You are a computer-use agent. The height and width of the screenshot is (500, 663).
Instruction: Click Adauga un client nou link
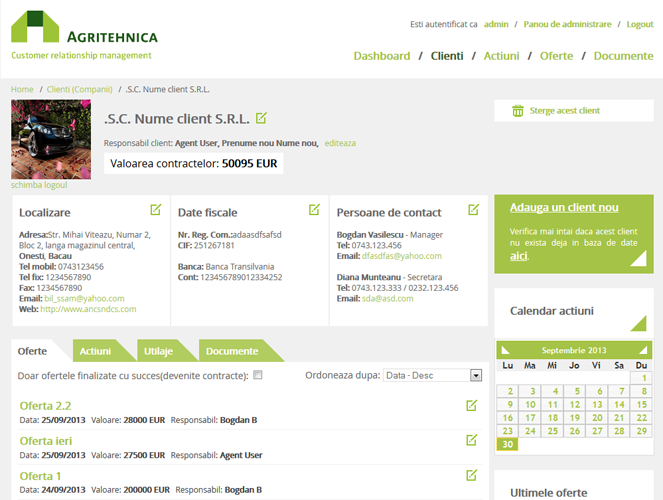(x=564, y=208)
